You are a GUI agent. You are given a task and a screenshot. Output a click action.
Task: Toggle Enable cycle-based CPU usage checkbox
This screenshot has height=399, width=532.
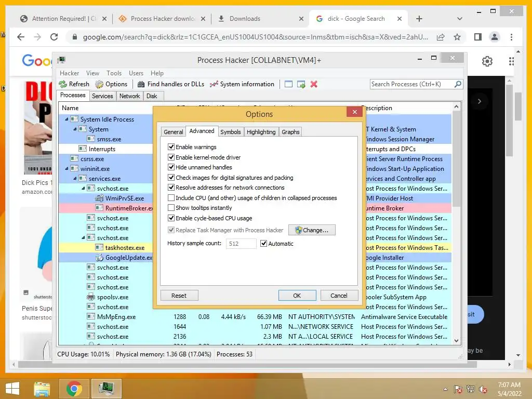171,218
